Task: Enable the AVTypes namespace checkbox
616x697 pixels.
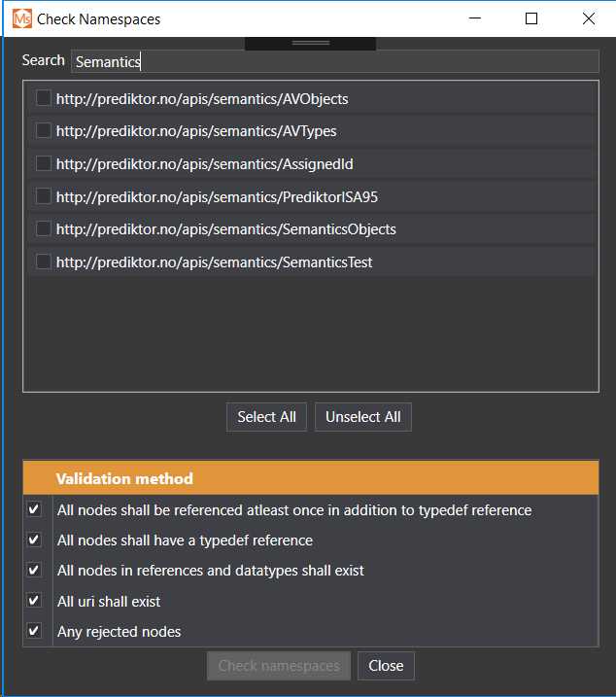Action: pos(44,130)
